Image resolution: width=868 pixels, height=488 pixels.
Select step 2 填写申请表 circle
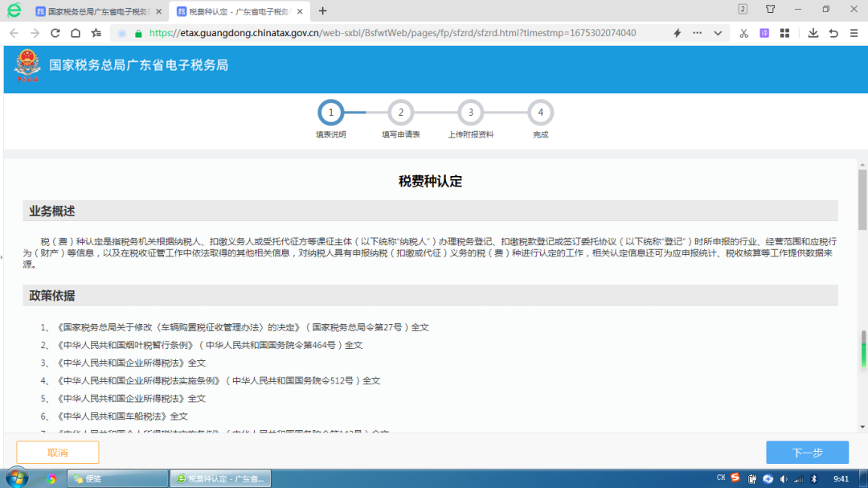(401, 113)
